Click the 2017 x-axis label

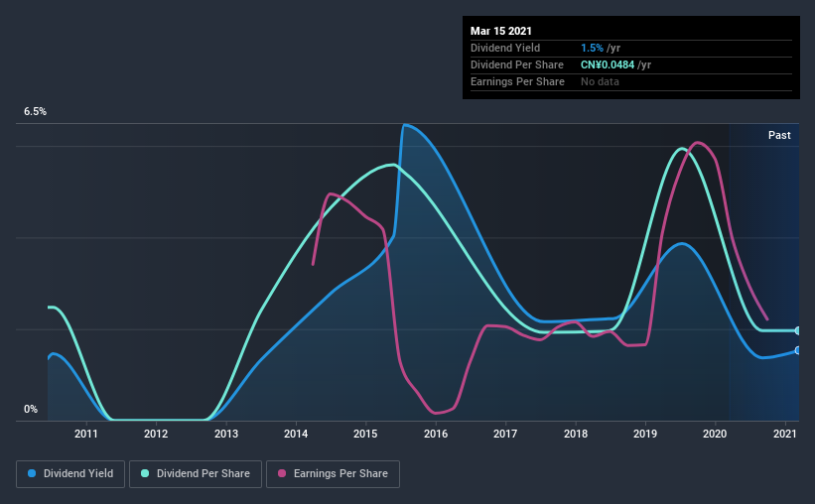coord(505,434)
